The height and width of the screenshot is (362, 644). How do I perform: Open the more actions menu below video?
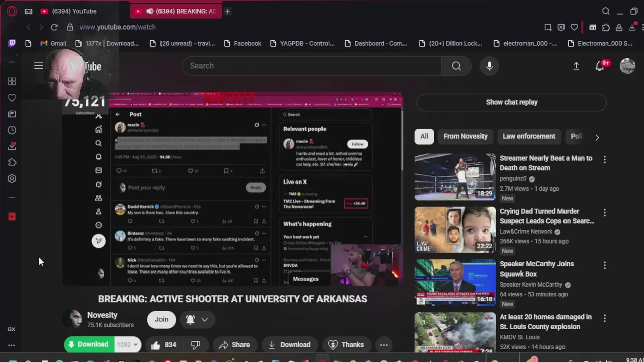(x=384, y=345)
